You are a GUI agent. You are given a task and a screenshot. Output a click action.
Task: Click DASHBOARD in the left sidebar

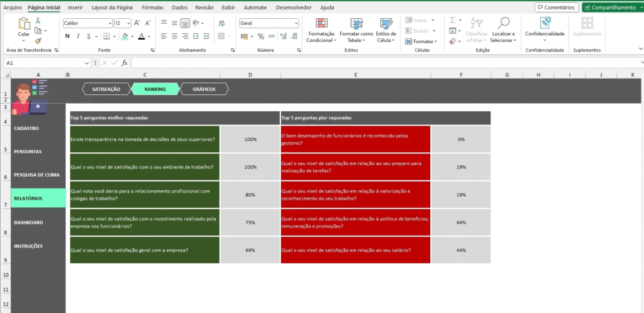click(28, 222)
